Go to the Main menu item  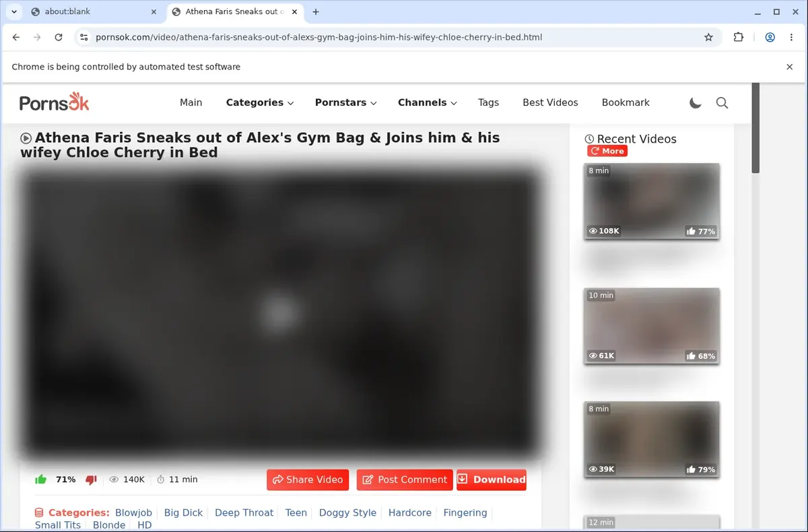191,102
